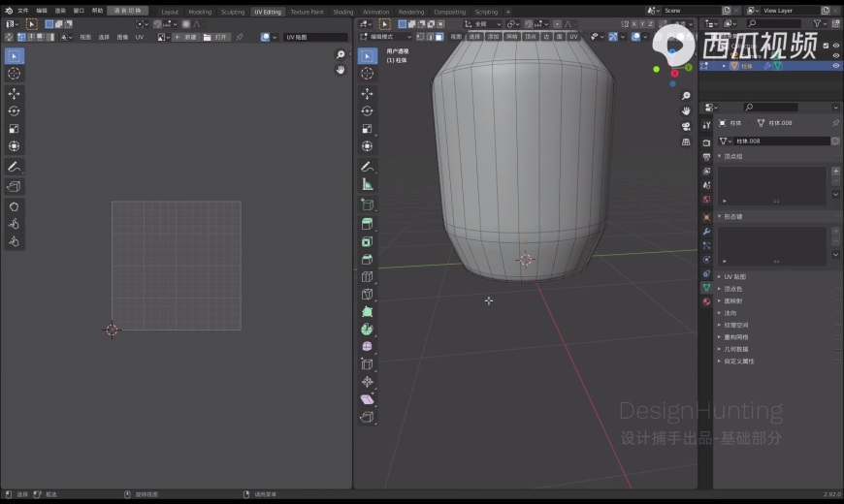Screen dimensions: 844x504
Task: Select the Shrink/Fatten tool
Action: (x=367, y=382)
